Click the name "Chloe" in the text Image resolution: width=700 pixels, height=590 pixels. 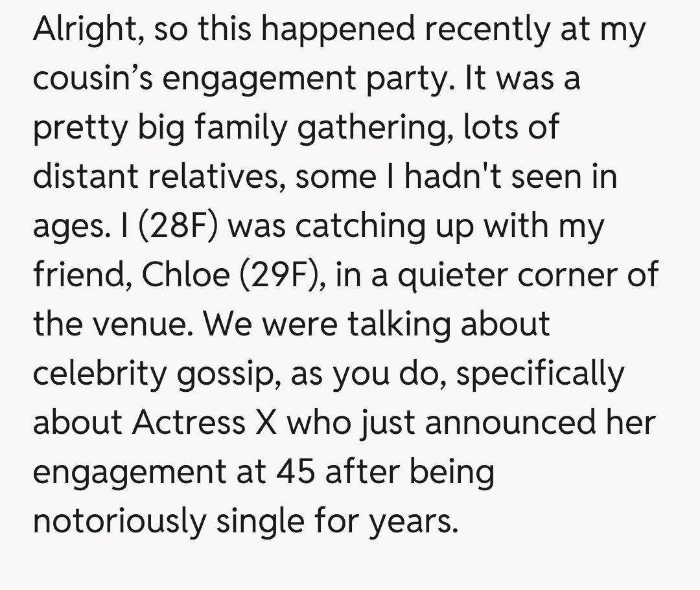[x=185, y=275]
